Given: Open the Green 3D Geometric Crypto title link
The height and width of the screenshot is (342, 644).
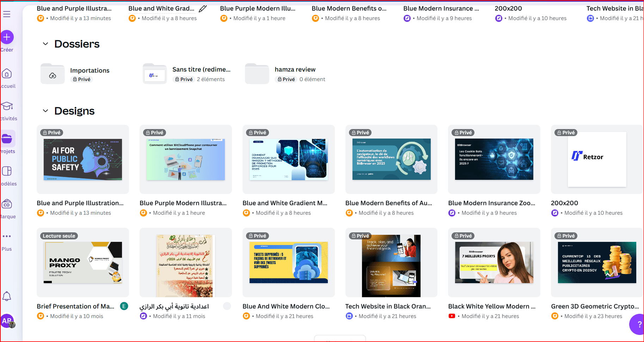Looking at the screenshot, I should click(x=595, y=306).
